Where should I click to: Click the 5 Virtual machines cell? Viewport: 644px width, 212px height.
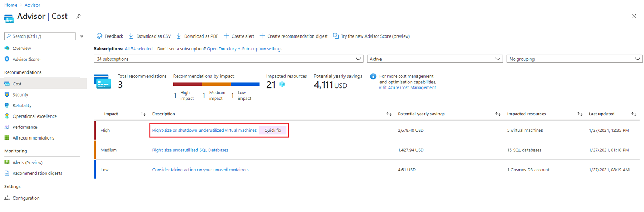pyautogui.click(x=525, y=130)
